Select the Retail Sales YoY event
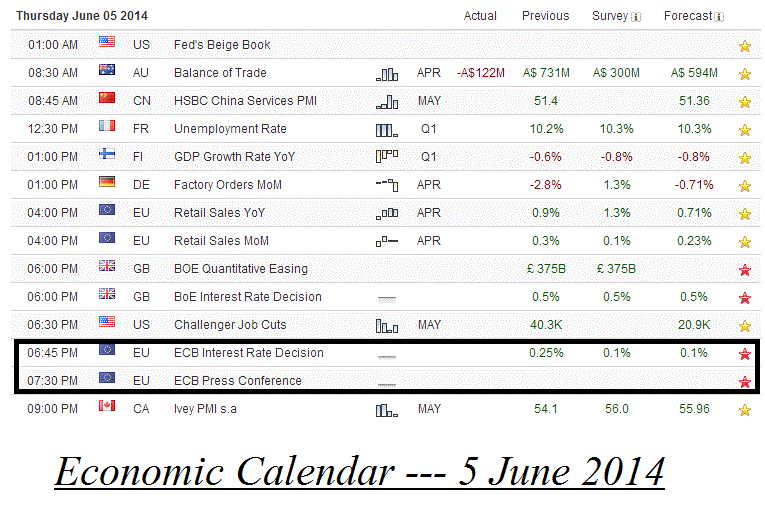The image size is (765, 531). [x=221, y=213]
